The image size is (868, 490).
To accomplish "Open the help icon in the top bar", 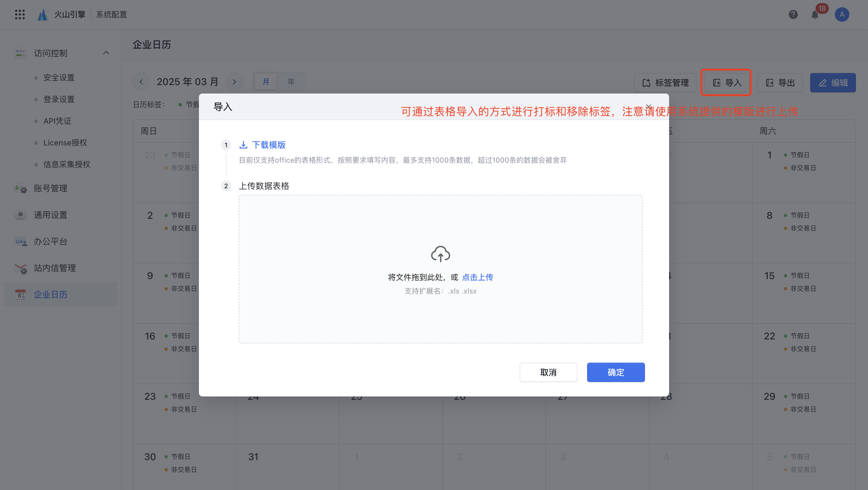I will [x=793, y=14].
